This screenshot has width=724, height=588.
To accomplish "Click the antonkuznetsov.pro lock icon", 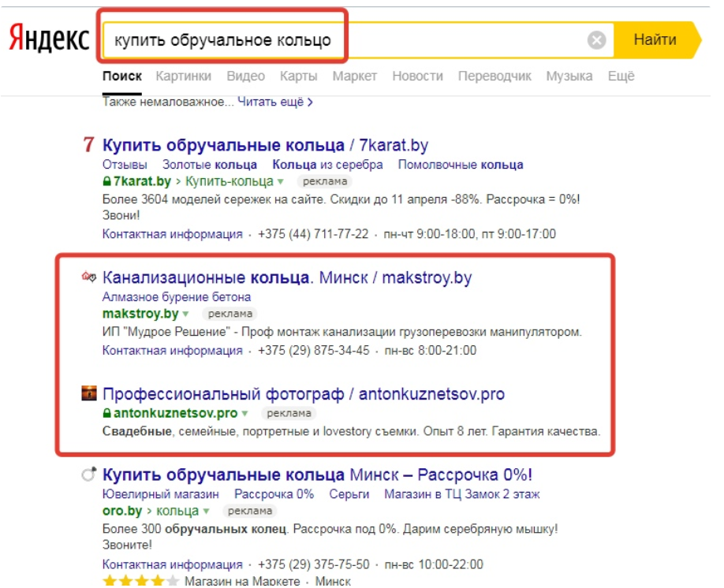I will click(x=107, y=413).
